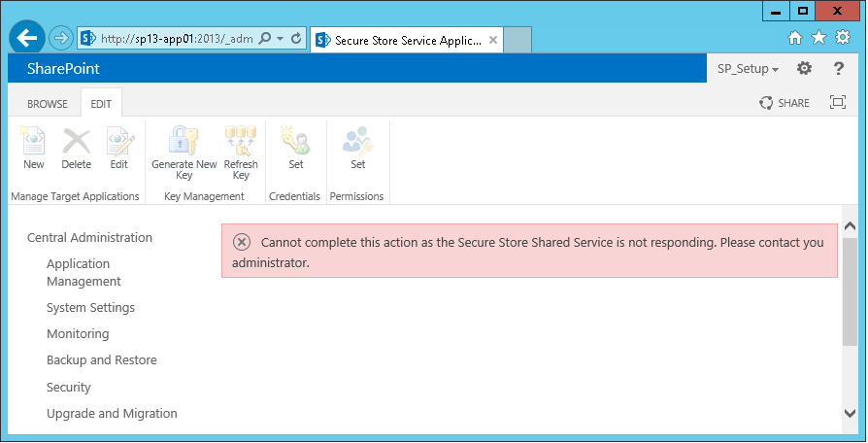868x443 pixels.
Task: Open browser Favorites star icon
Action: [x=818, y=37]
